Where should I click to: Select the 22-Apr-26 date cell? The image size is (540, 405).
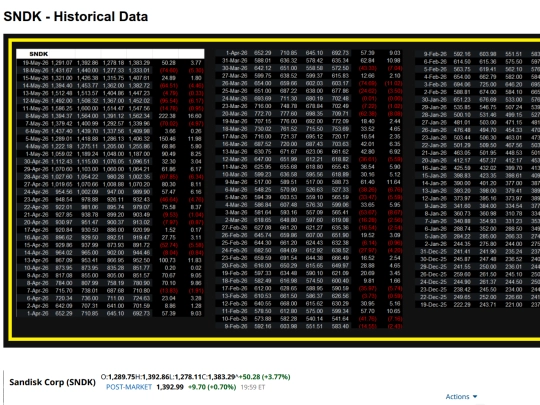coord(36,207)
